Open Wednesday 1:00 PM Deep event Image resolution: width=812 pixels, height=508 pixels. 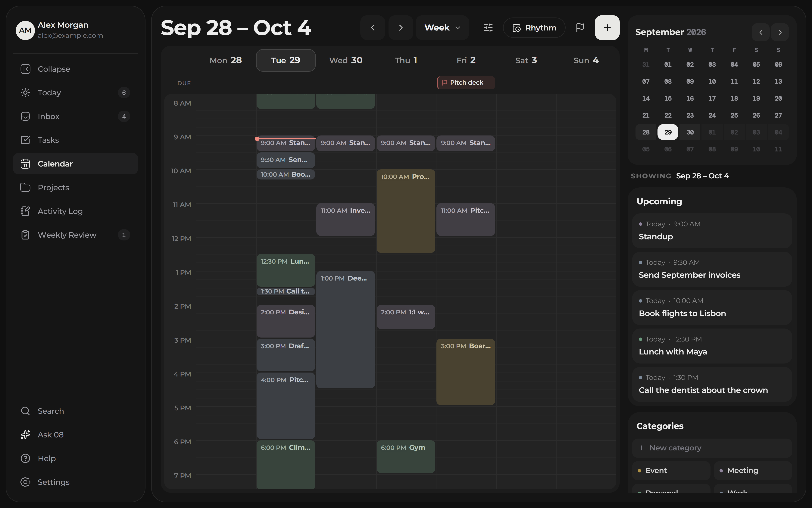346,329
